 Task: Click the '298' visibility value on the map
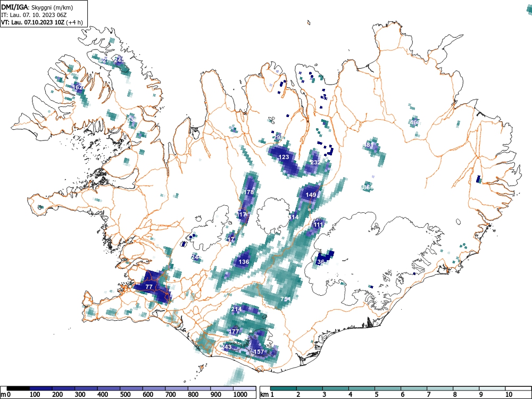(x=278, y=137)
